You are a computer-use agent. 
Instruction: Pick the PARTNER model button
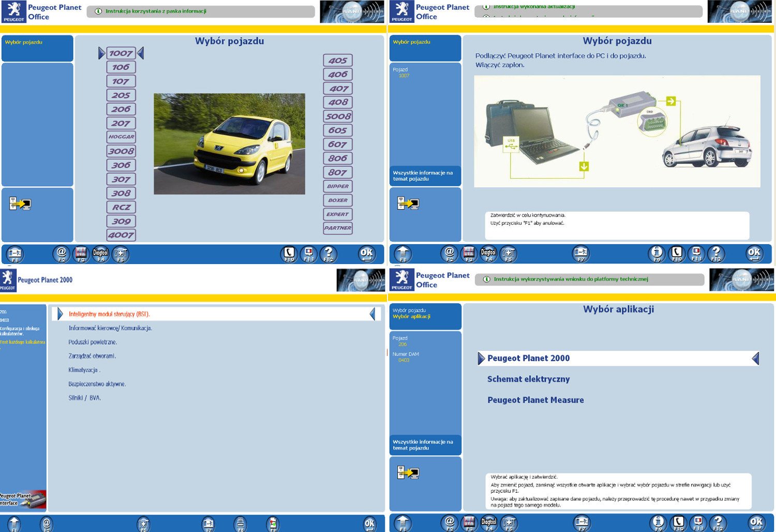tap(338, 228)
